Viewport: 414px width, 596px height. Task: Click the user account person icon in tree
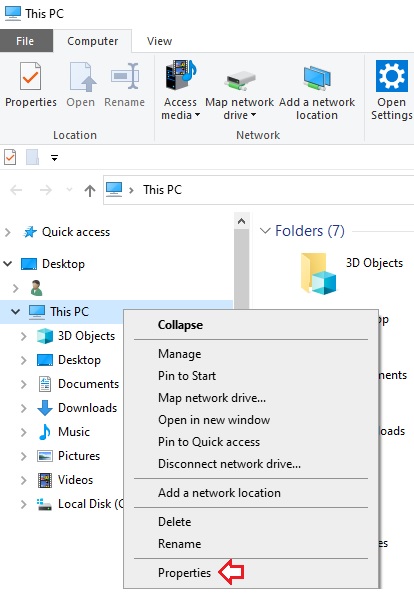tap(36, 288)
